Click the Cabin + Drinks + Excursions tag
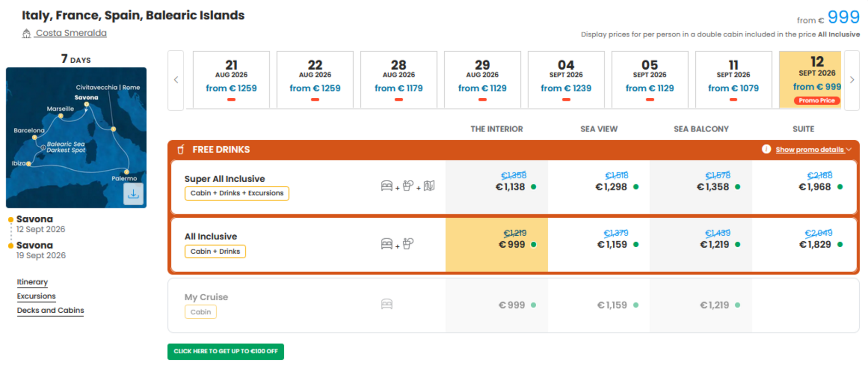Screen dimensions: 868x369 (x=237, y=193)
